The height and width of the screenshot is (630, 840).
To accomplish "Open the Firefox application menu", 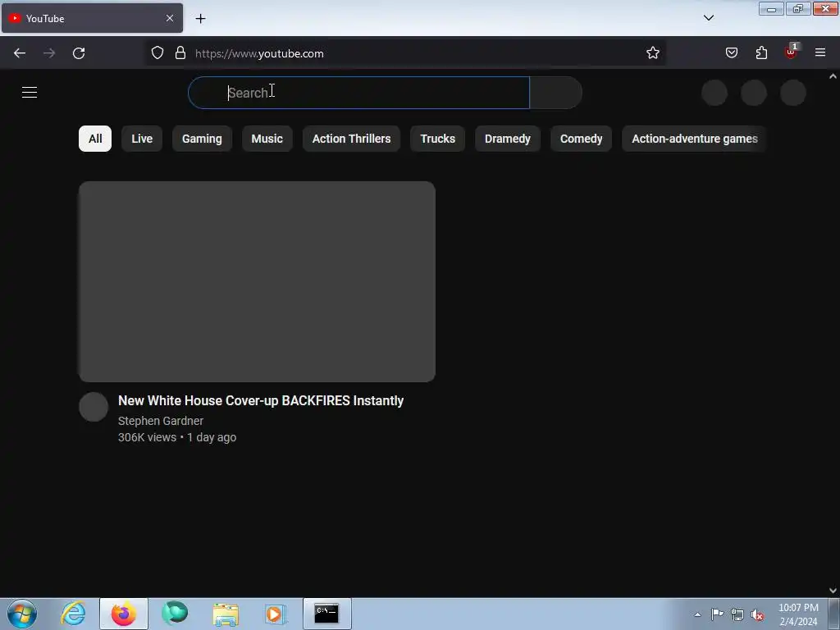I will click(x=820, y=52).
